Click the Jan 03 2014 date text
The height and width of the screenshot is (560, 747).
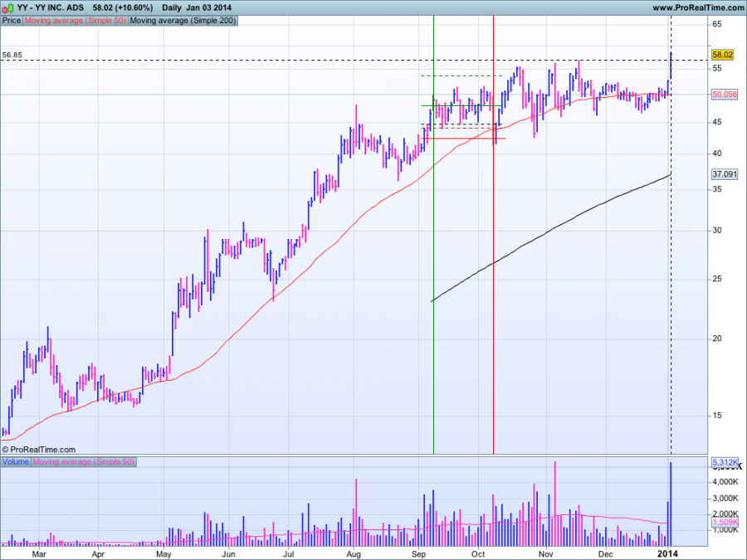tap(208, 7)
